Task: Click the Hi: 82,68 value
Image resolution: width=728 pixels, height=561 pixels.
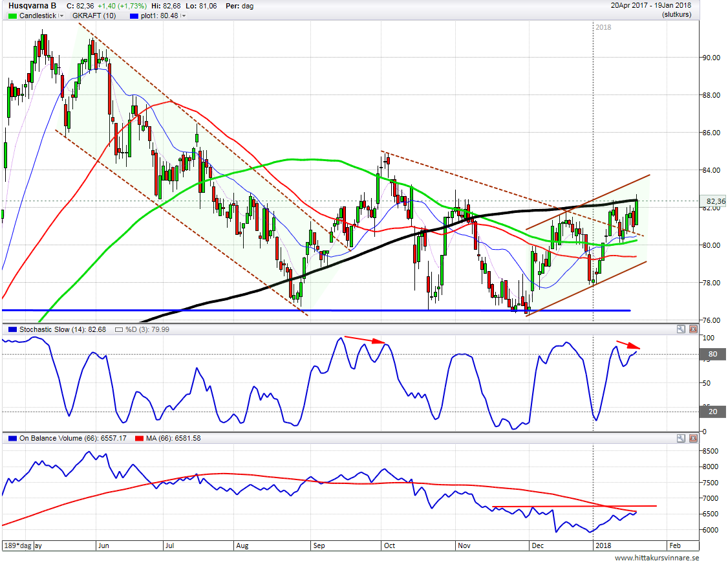Action: [166, 6]
